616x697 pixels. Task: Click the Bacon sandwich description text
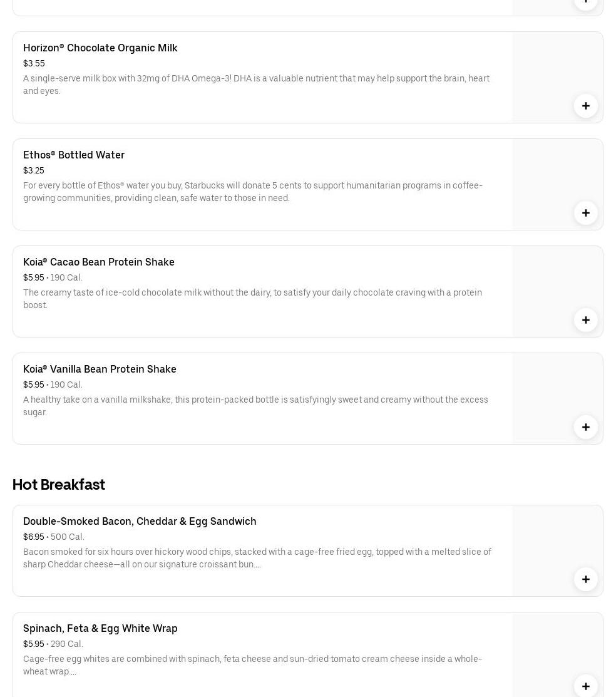pos(257,558)
